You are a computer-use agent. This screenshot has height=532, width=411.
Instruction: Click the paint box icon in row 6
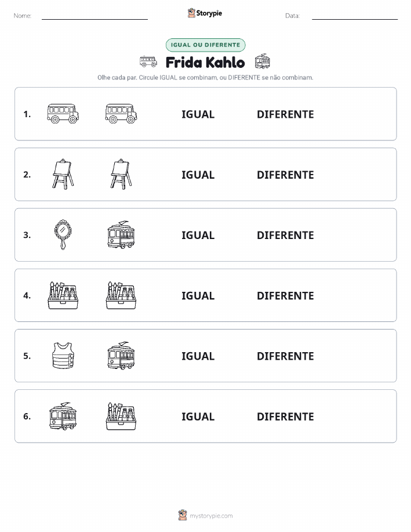pyautogui.click(x=121, y=416)
